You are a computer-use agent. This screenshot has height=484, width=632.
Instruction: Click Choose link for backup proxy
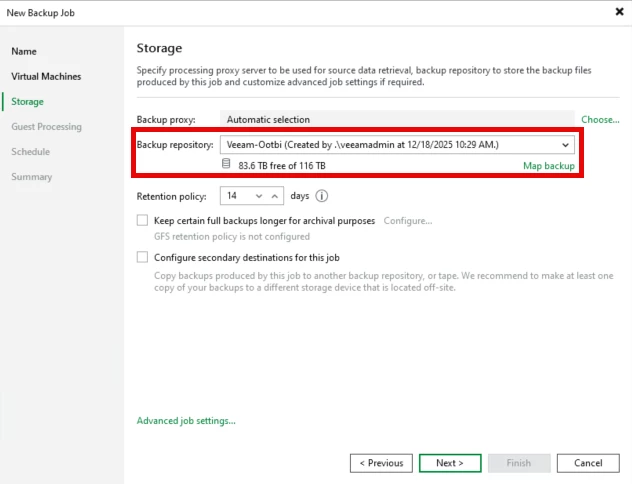pyautogui.click(x=600, y=119)
